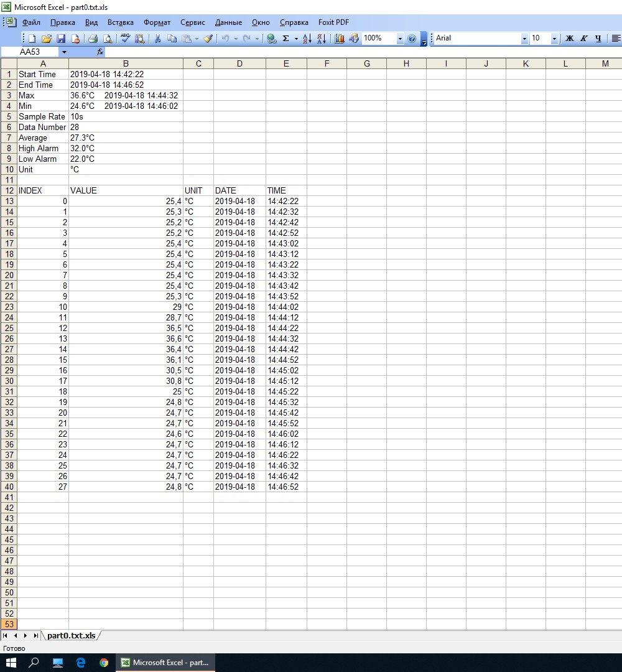This screenshot has height=672, width=622.
Task: Insert hyperlink using the globe chain icon
Action: (x=271, y=39)
